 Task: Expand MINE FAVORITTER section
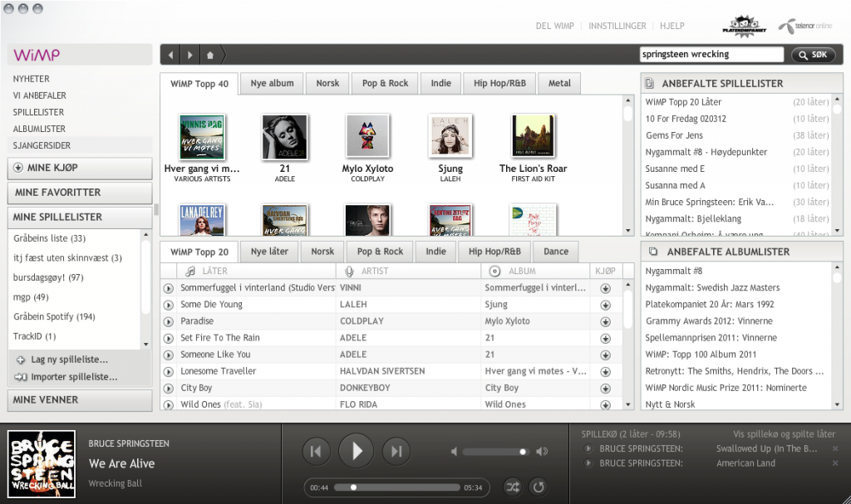pos(80,193)
